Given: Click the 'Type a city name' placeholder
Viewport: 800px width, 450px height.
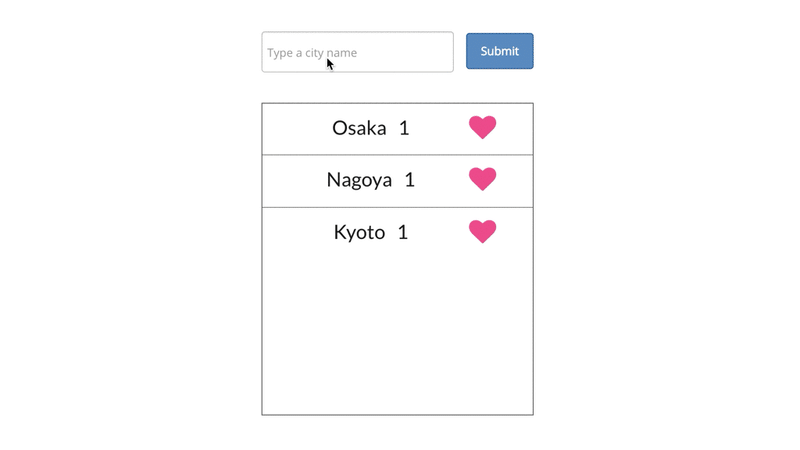Looking at the screenshot, I should 312,53.
